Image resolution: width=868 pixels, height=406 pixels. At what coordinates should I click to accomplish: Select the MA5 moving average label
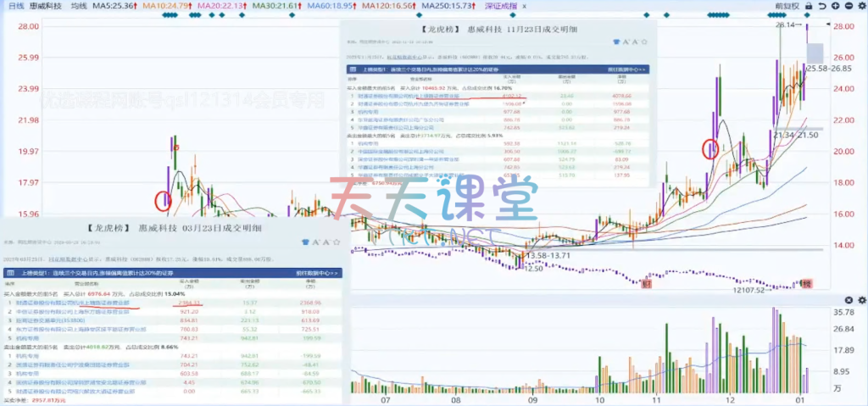(x=112, y=6)
